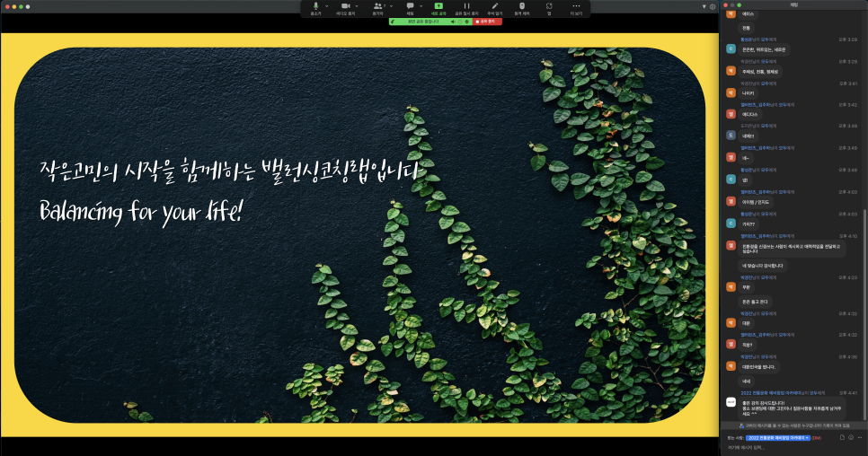The image size is (868, 456).
Task: Expand participants options arrow
Action: click(392, 6)
